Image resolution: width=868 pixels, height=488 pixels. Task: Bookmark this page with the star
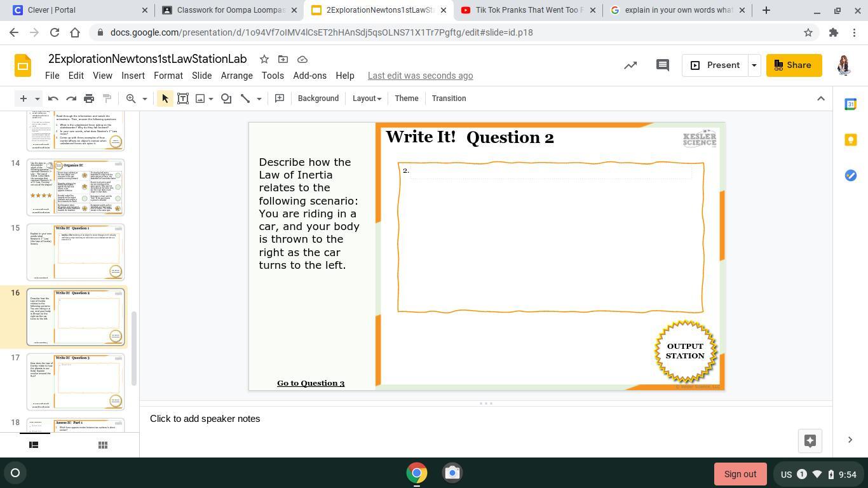coord(808,32)
